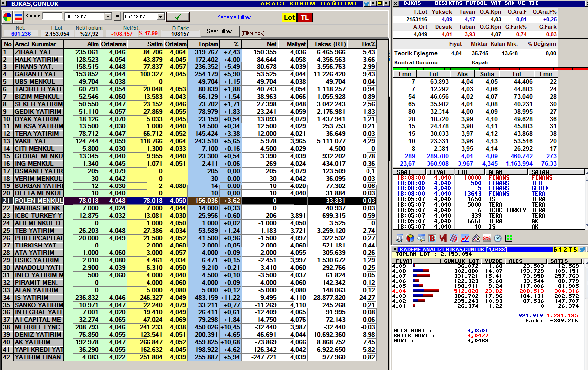Expand the end date dropdown arrow
This screenshot has height=370, width=588.
(160, 17)
